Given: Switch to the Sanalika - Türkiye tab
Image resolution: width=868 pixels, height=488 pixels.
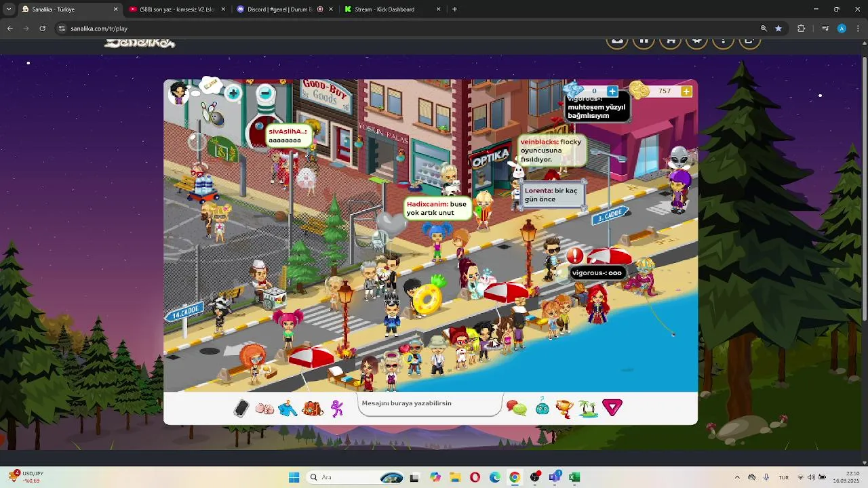Looking at the screenshot, I should 68,9.
